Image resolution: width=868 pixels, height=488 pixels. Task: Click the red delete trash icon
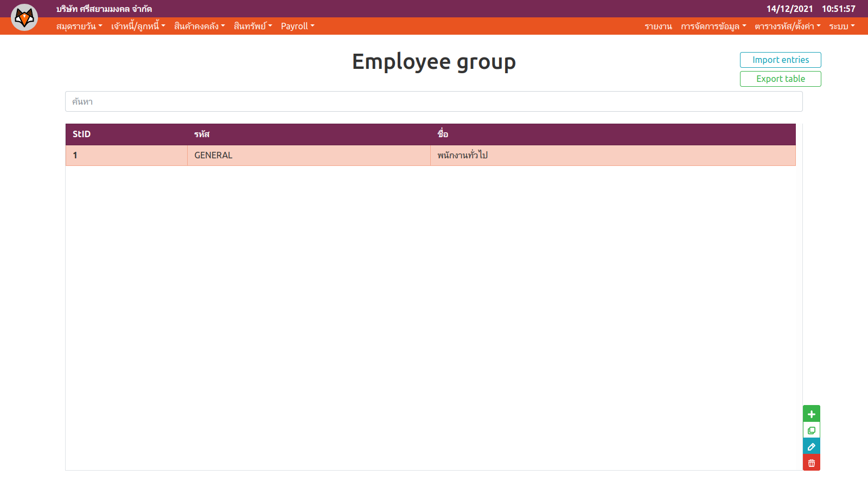click(811, 463)
